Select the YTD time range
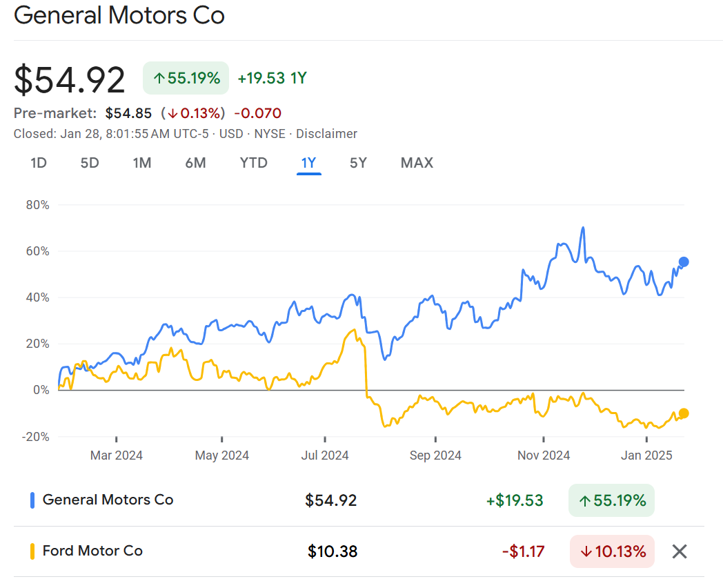This screenshot has height=588, width=723. click(x=253, y=163)
